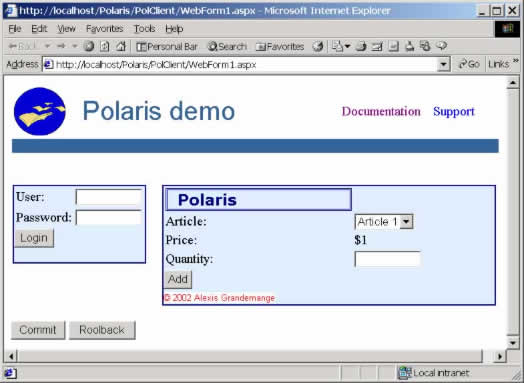Viewport: 524px width, 383px height.
Task: Click the Forward arrow toolbar button
Action: tap(61, 46)
